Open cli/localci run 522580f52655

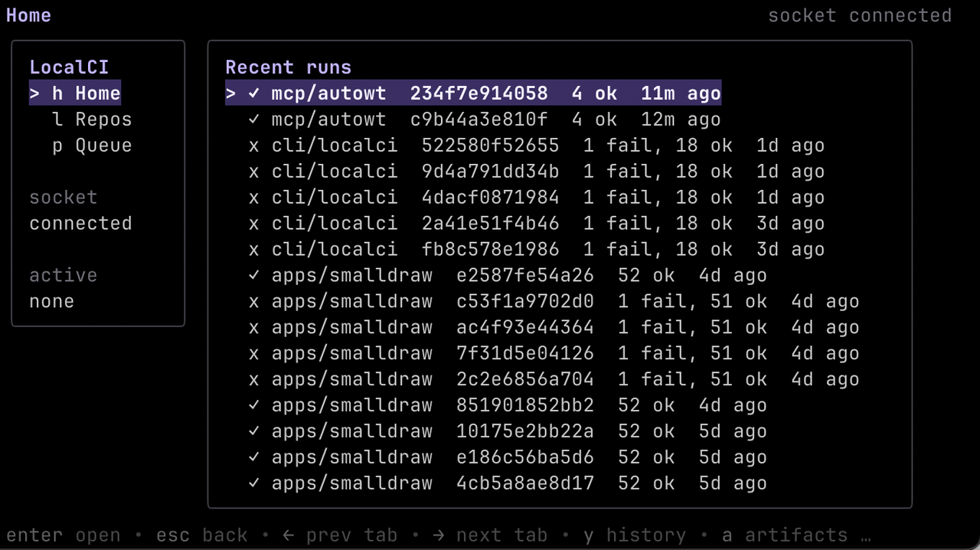tap(536, 146)
